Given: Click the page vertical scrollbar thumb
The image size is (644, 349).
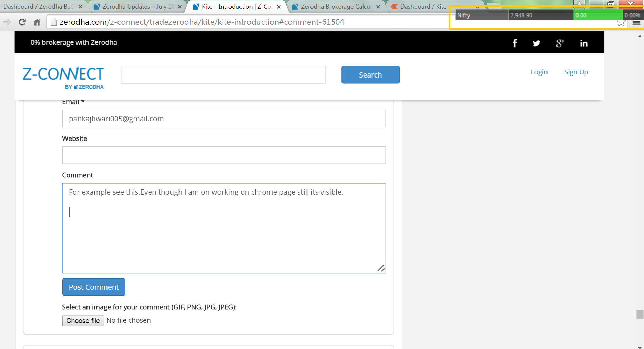Looking at the screenshot, I should [x=640, y=315].
